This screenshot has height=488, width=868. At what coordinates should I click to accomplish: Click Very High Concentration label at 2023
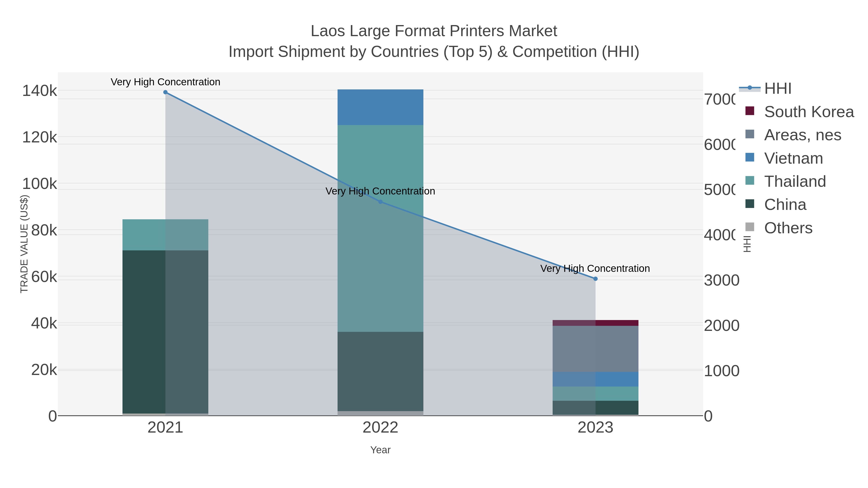pos(595,268)
